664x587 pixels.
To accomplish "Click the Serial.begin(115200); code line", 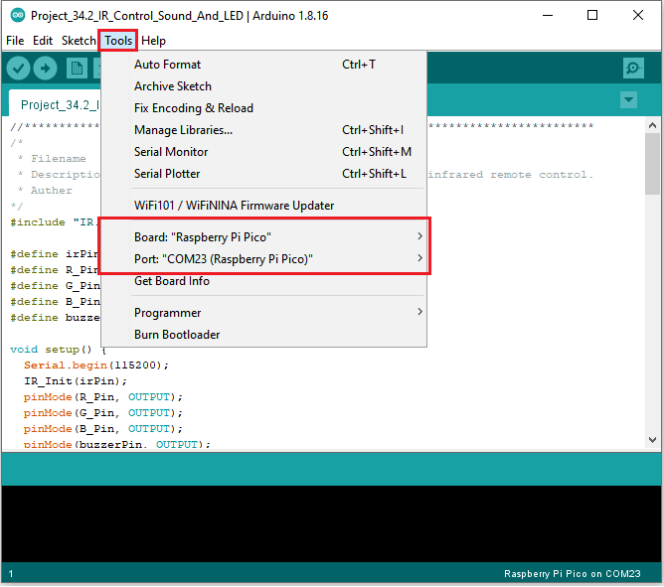I will click(x=96, y=365).
